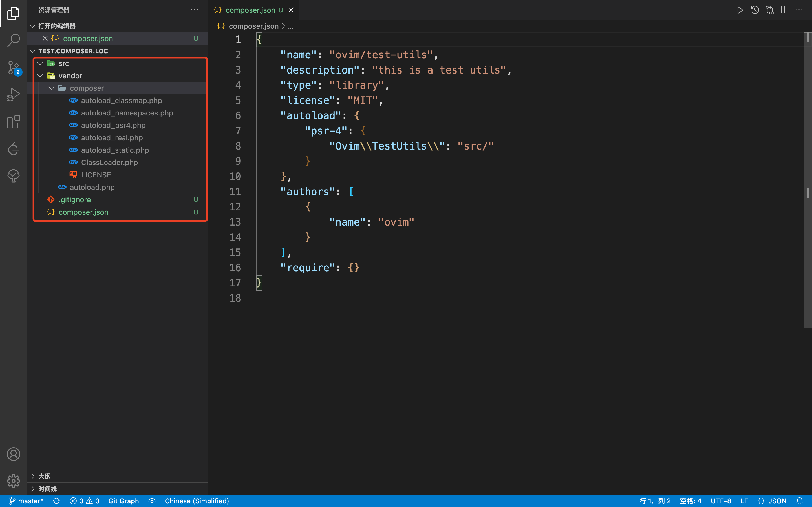
Task: Expand the 时间线 timeline section
Action: pyautogui.click(x=47, y=489)
